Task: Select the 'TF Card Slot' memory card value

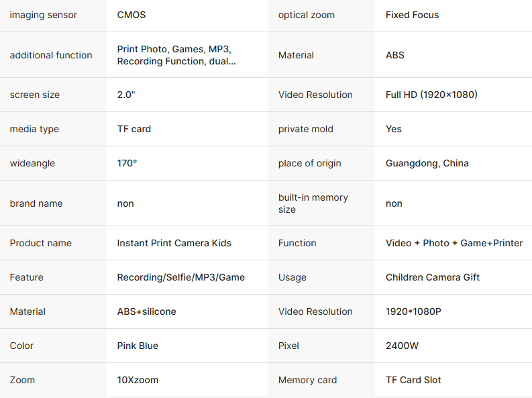Action: (x=413, y=380)
